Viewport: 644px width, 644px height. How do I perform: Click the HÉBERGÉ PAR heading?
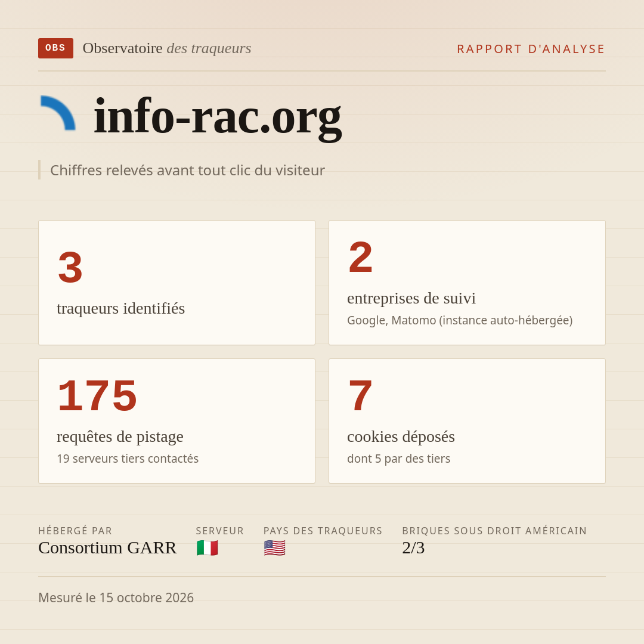tap(75, 531)
